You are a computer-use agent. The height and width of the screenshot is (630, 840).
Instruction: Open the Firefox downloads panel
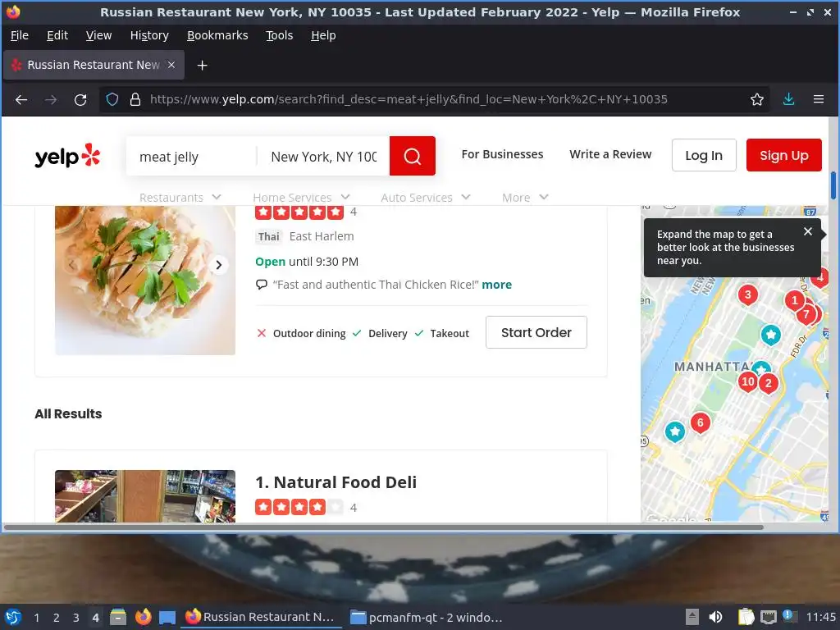[x=788, y=99]
